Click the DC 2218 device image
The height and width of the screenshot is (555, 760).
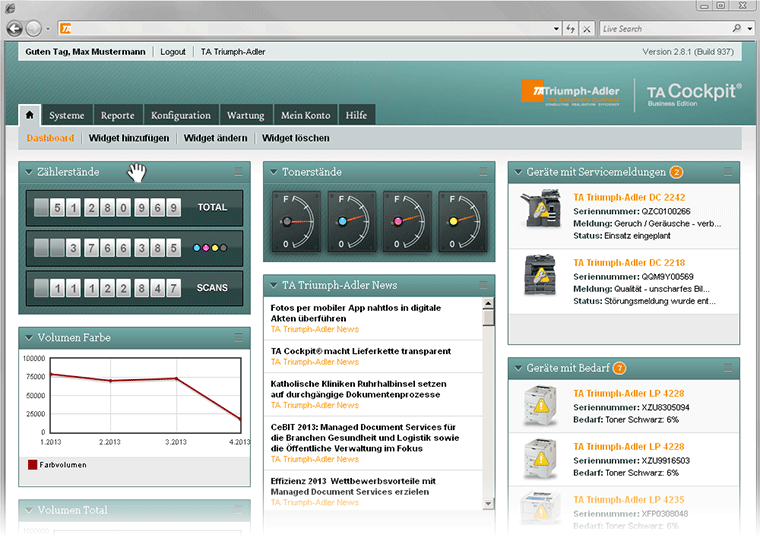pos(540,274)
